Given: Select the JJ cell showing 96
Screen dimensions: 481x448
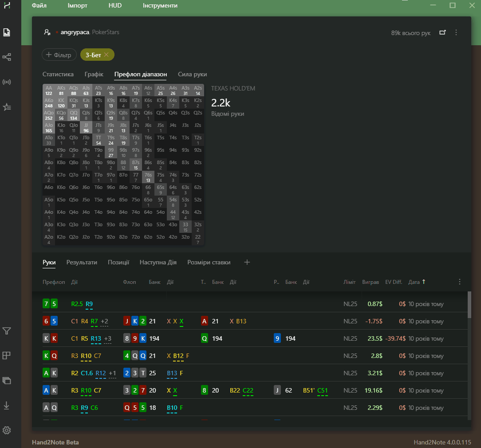Looking at the screenshot, I should click(86, 128).
